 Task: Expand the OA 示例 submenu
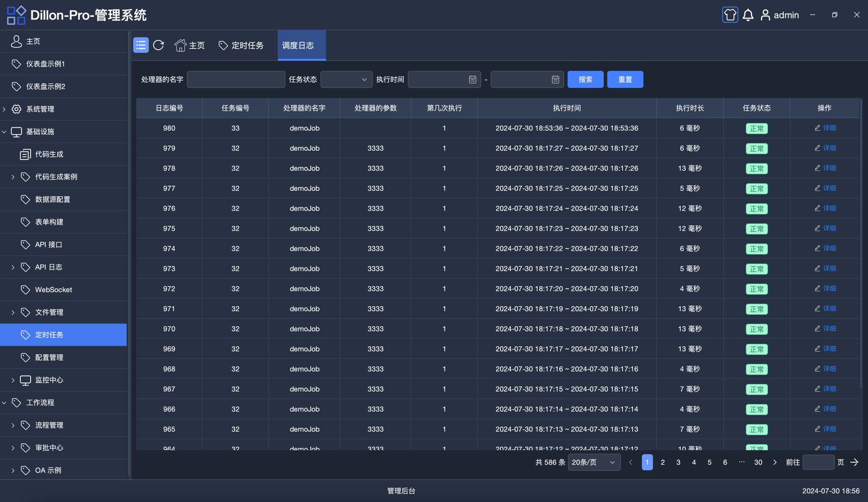click(x=63, y=470)
